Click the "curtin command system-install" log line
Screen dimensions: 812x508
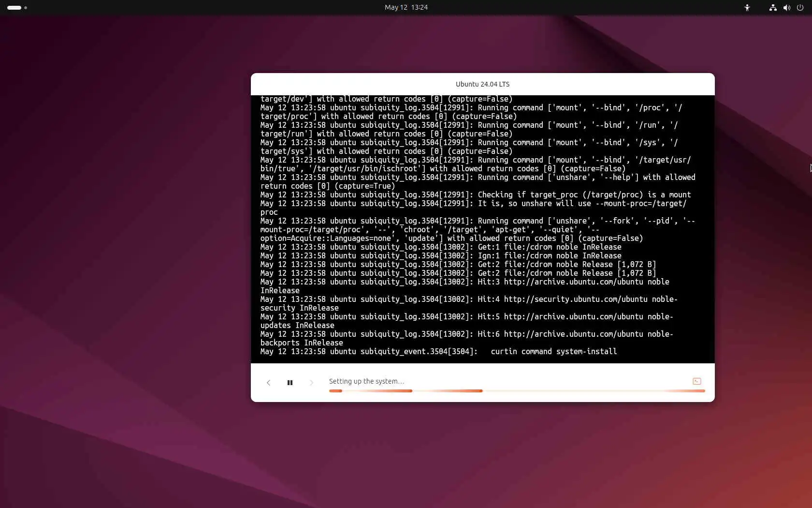click(x=438, y=351)
